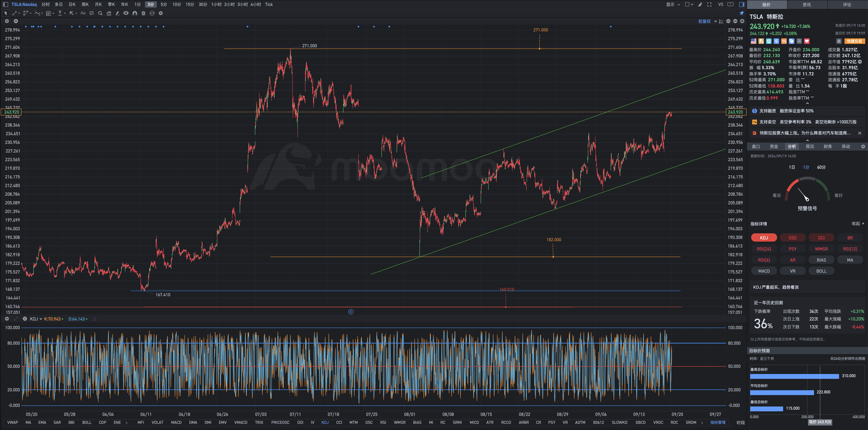The height and width of the screenshot is (430, 868).
Task: Click the X,Y axis settings icon
Action: coord(721,21)
